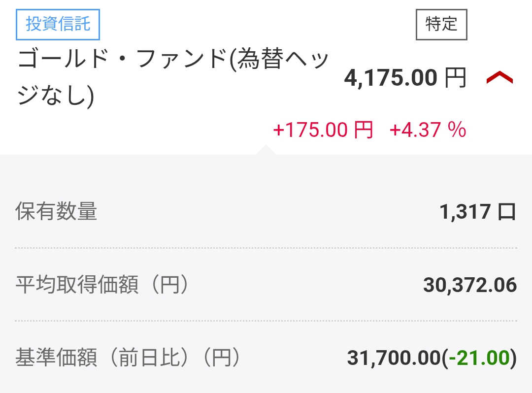This screenshot has height=393, width=532.
Task: Click the 30,372.06 average acquisition price
Action: tap(469, 285)
